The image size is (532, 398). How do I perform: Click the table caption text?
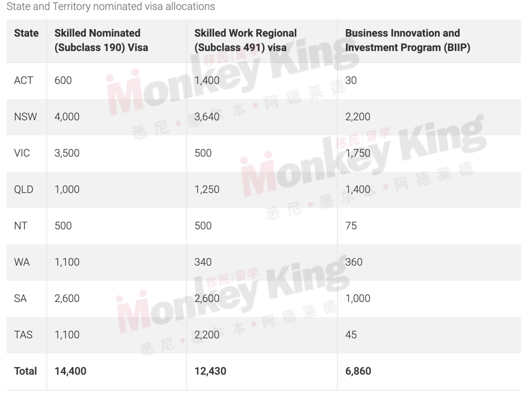tap(111, 6)
